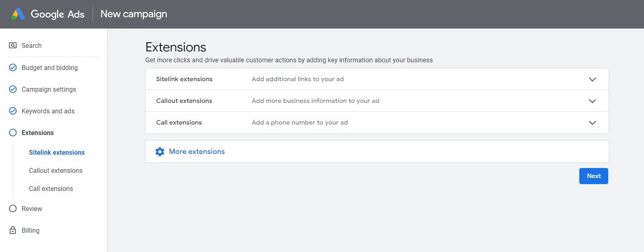Click the Search label in sidebar
This screenshot has width=644, height=252.
click(32, 45)
